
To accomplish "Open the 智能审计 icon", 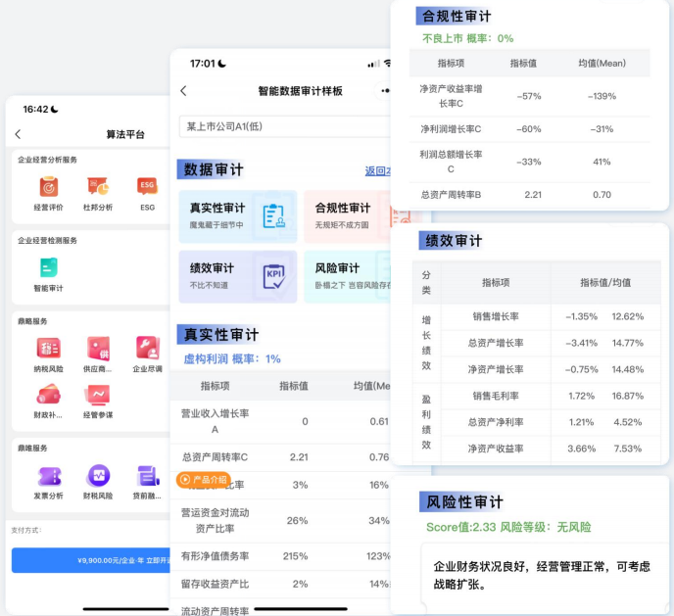I will pos(48,267).
